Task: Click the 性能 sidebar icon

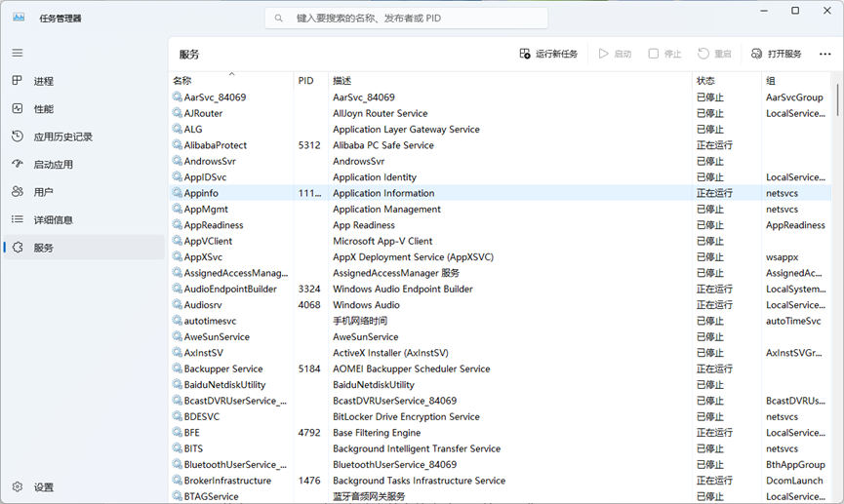Action: 18,108
